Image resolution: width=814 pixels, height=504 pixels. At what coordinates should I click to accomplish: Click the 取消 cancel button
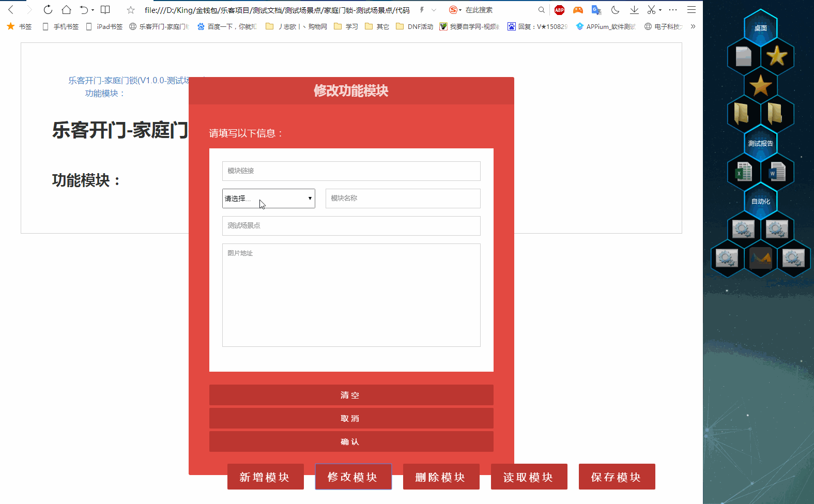point(351,418)
